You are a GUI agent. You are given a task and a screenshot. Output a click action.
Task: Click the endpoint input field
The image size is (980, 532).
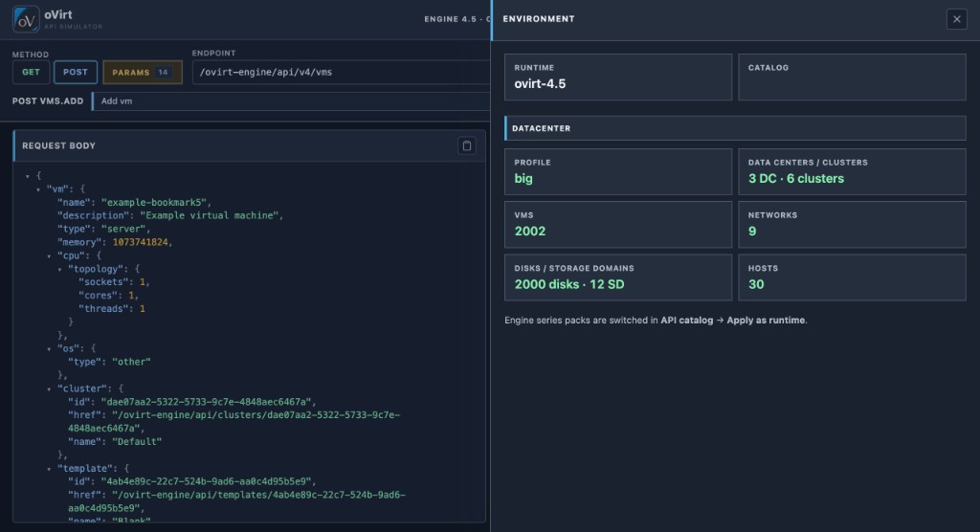click(342, 72)
